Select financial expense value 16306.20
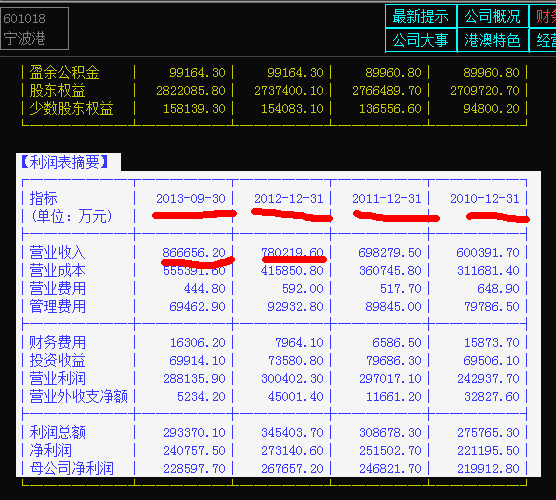The height and width of the screenshot is (500, 556). tap(198, 343)
